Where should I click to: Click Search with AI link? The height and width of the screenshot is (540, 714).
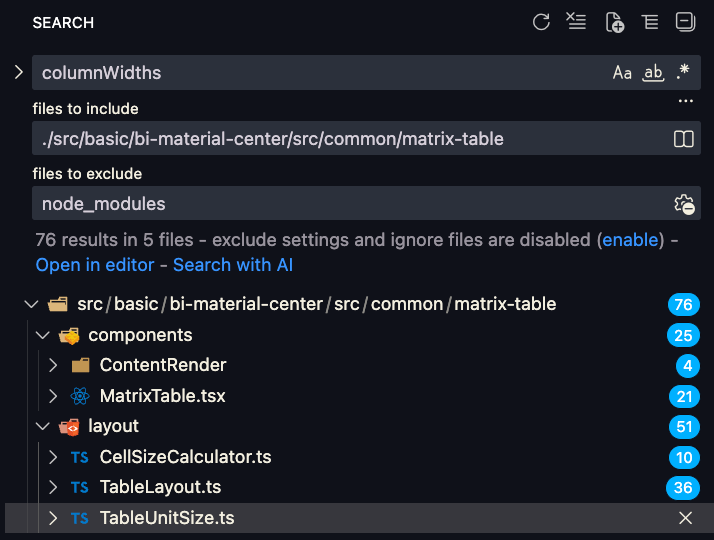(233, 265)
